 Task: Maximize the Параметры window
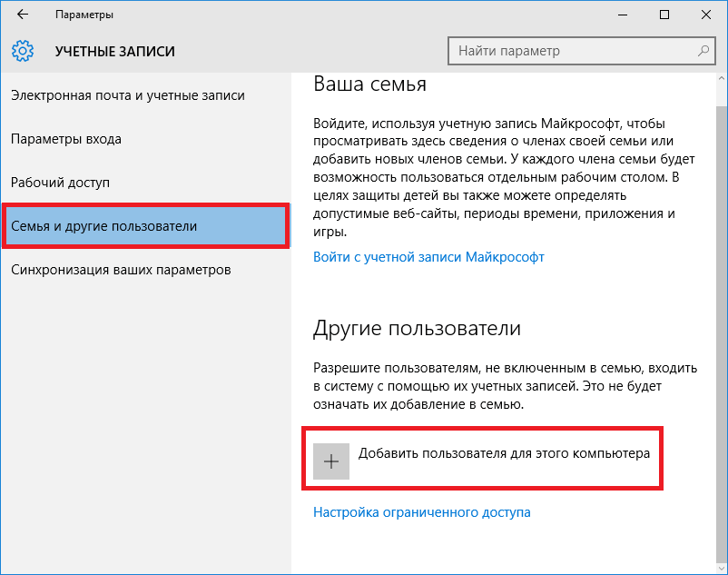coord(664,15)
